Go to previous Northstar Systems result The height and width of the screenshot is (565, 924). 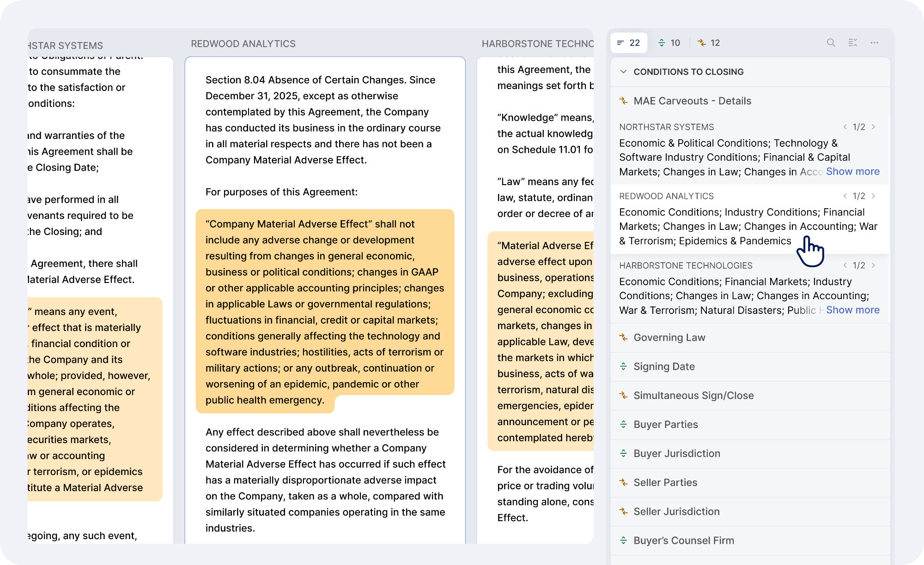click(845, 127)
